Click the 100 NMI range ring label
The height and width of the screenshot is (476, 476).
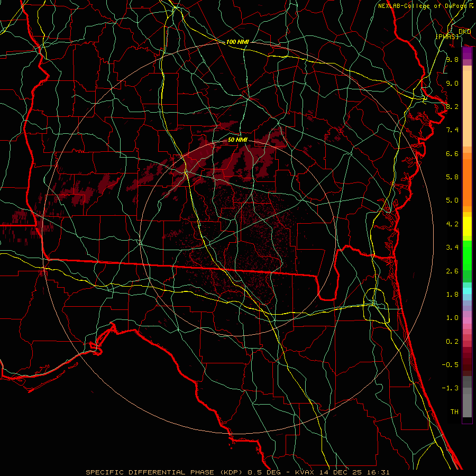237,42
